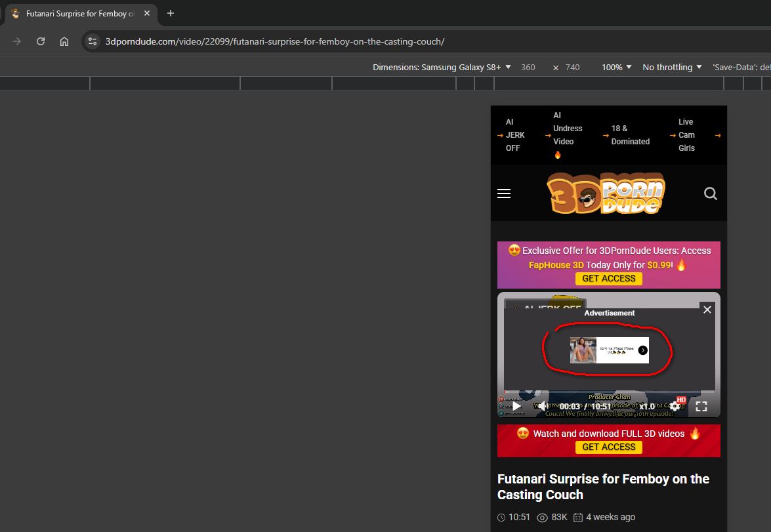Click the round arrow button in the ad
Image resolution: width=771 pixels, height=532 pixels.
642,350
